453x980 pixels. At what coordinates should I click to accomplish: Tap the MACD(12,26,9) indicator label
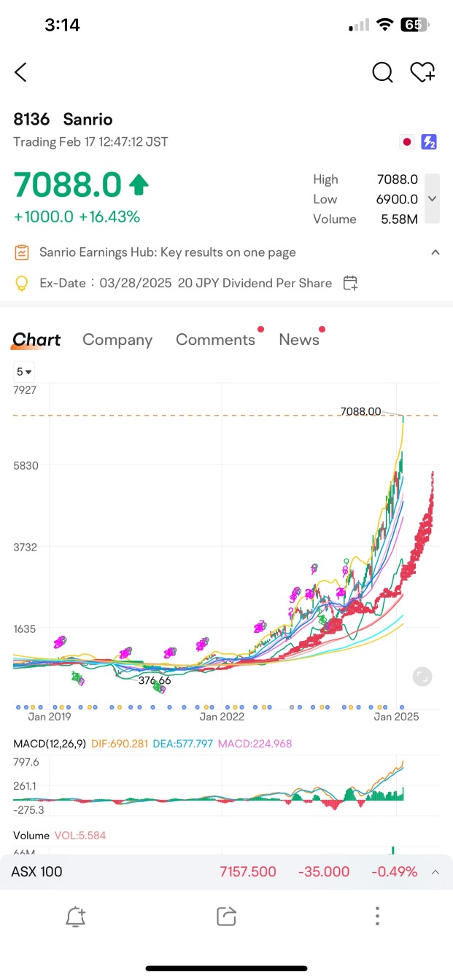pyautogui.click(x=50, y=744)
